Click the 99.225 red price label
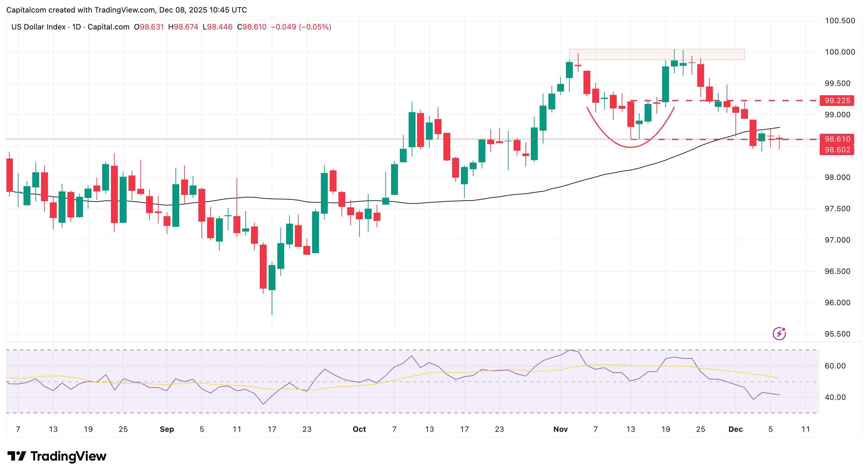868x475 pixels. pos(837,100)
